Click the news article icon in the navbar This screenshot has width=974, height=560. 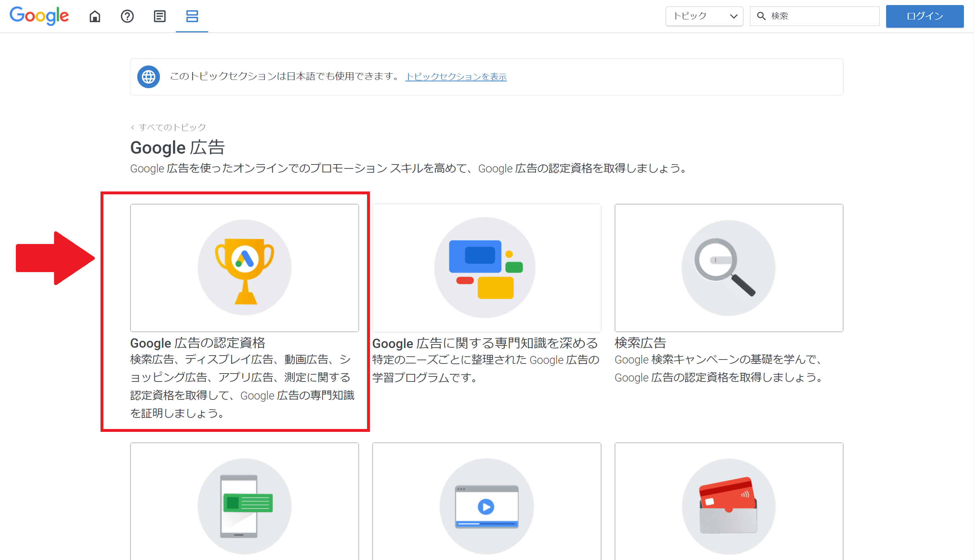pyautogui.click(x=159, y=16)
